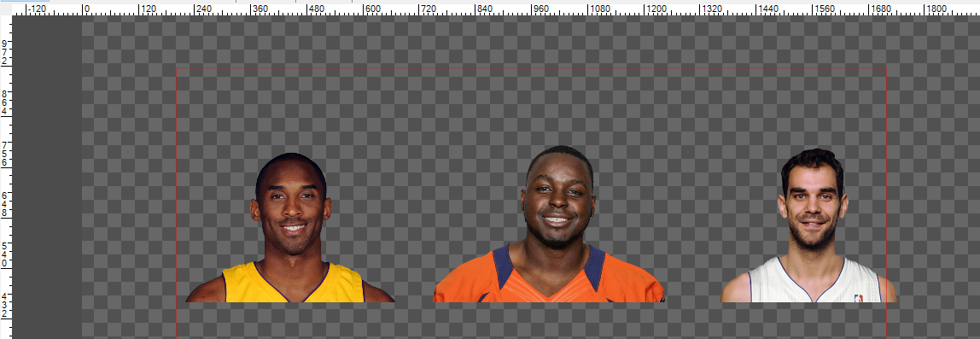
Task: Click the 432 mark on vertical ruler
Action: click(x=5, y=305)
